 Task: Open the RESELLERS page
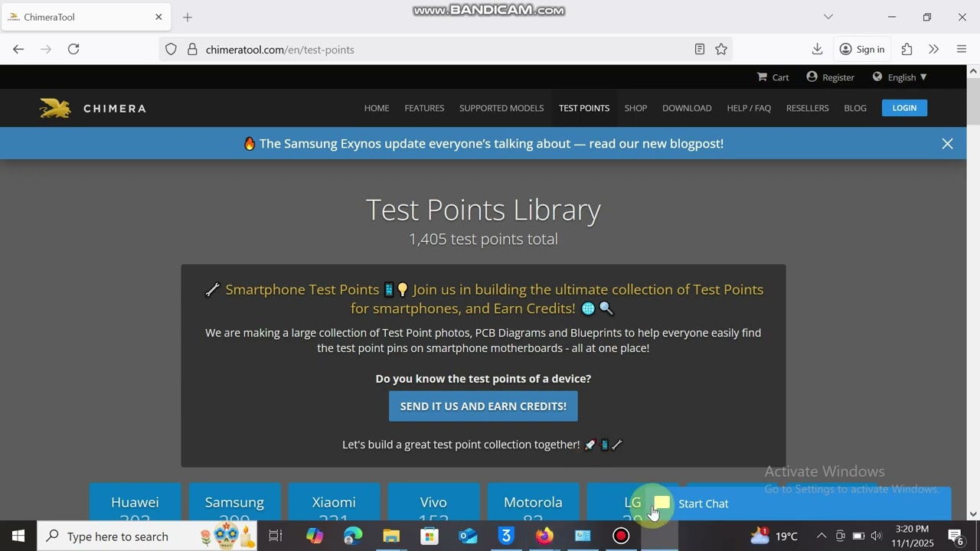click(807, 108)
